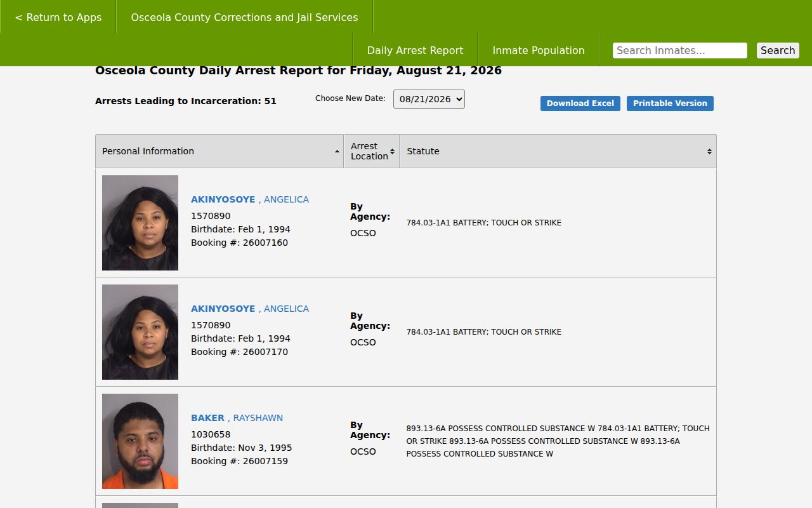Focus the Search Inmates text field
812x508 pixels.
click(x=680, y=50)
